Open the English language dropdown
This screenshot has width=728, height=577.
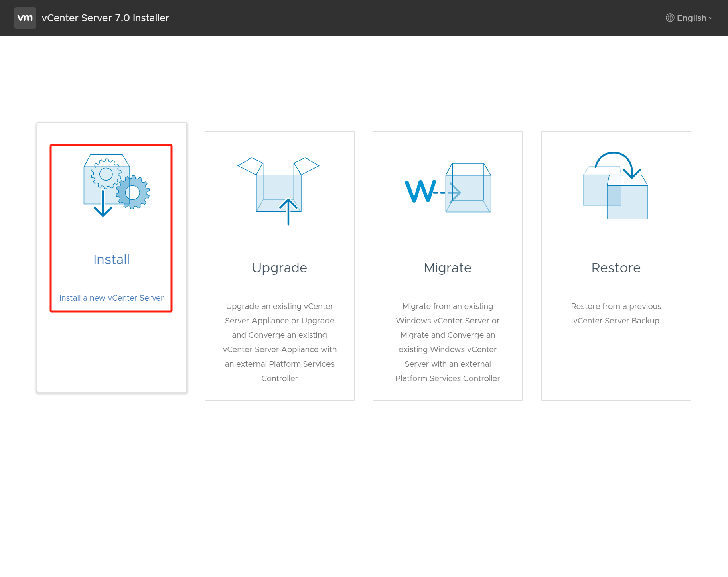click(689, 18)
